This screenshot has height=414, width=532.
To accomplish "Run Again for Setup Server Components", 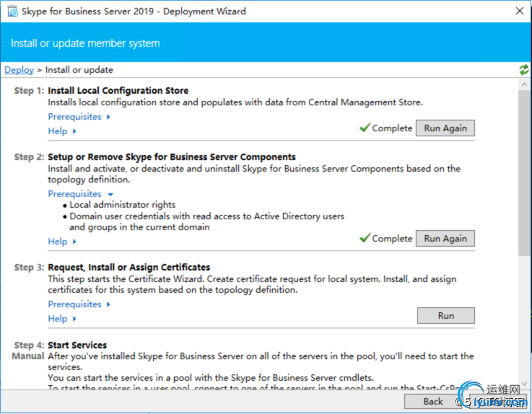I will (445, 239).
